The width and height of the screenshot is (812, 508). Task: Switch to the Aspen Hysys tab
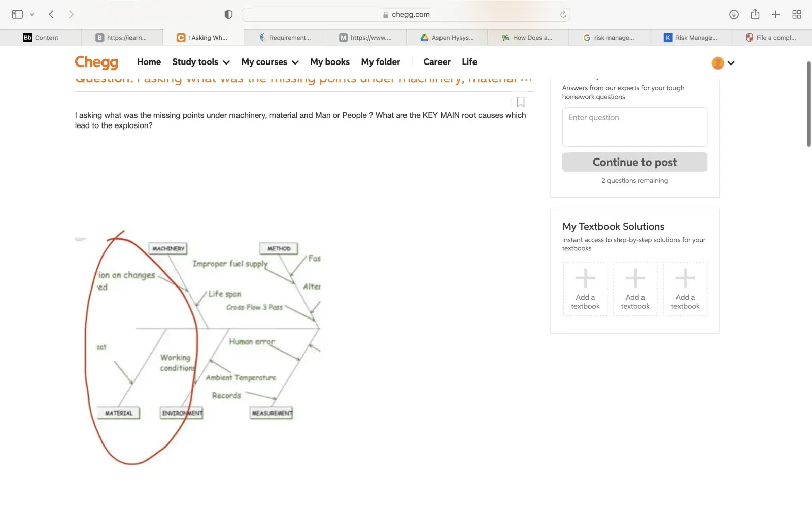click(x=447, y=38)
